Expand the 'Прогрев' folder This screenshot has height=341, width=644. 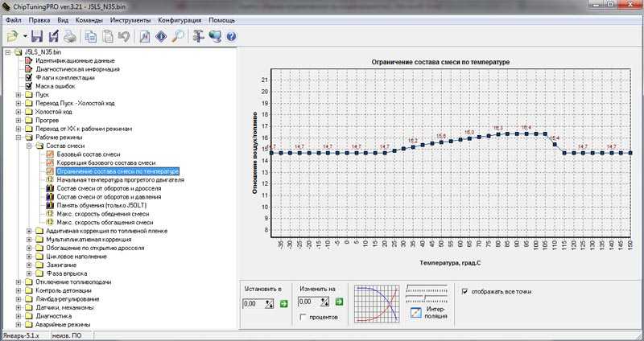point(19,120)
